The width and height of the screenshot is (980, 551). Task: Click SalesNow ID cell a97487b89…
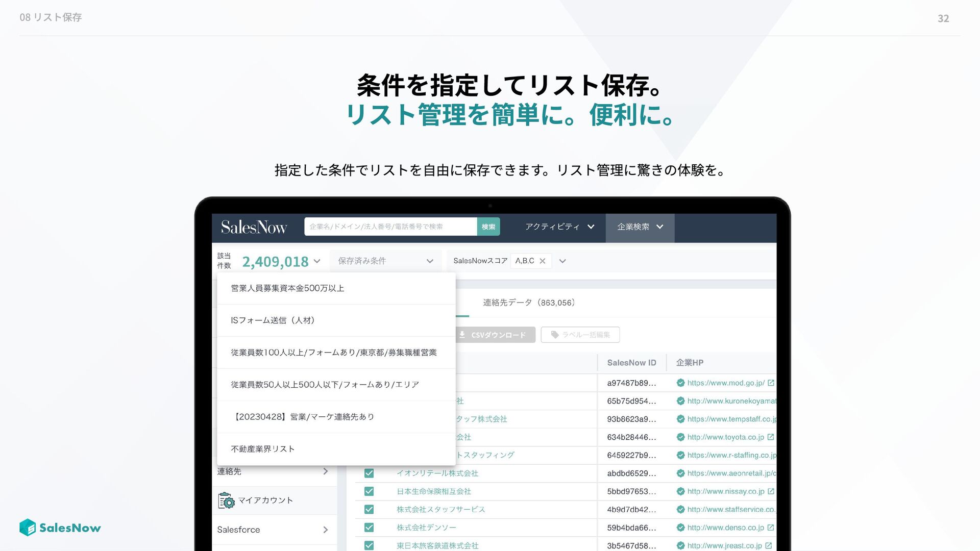pos(631,383)
